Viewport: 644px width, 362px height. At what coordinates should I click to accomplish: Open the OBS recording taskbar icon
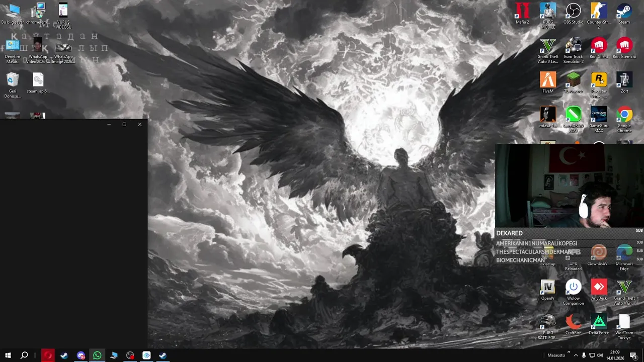[130, 355]
